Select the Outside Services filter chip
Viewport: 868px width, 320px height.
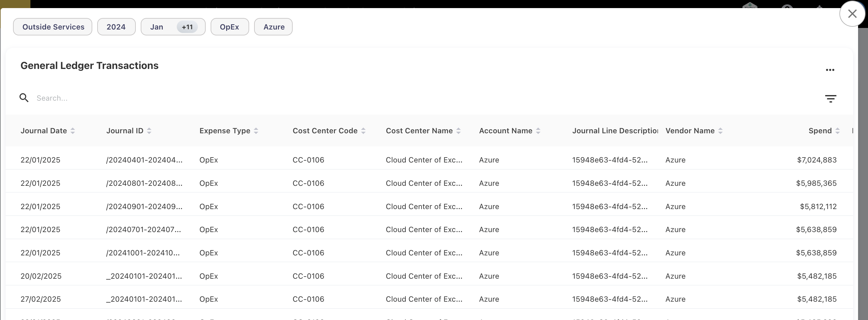pos(53,27)
